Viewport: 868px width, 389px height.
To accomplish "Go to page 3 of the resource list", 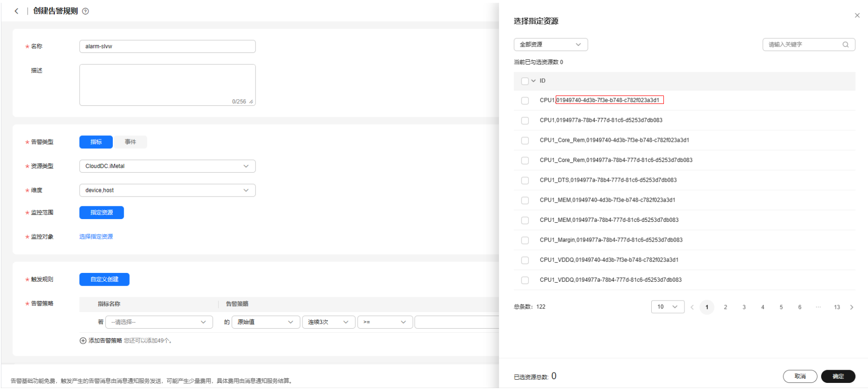I will [744, 307].
